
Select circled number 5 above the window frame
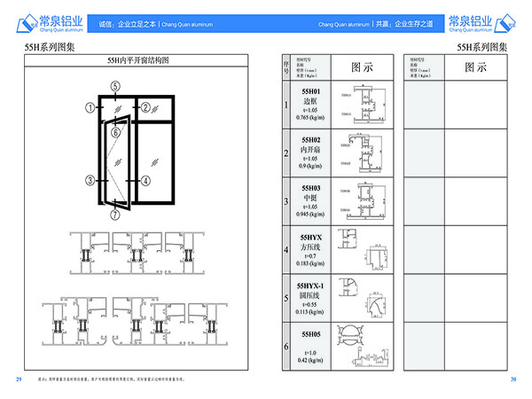[x=115, y=86]
